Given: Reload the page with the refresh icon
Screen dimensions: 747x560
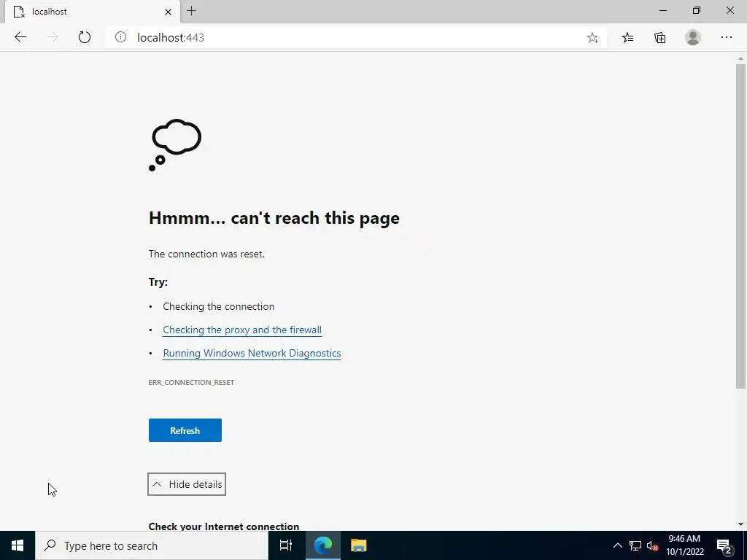Looking at the screenshot, I should [85, 37].
